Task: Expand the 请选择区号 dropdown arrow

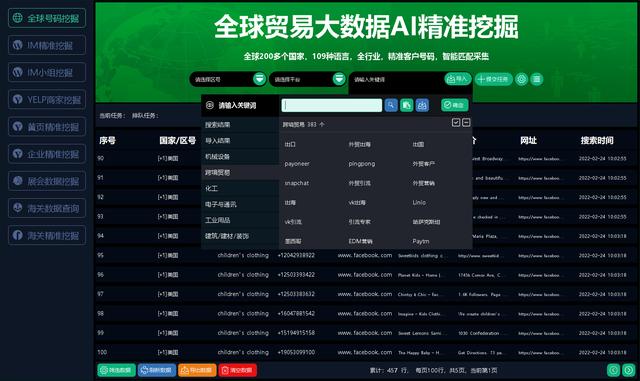Action: 259,79
